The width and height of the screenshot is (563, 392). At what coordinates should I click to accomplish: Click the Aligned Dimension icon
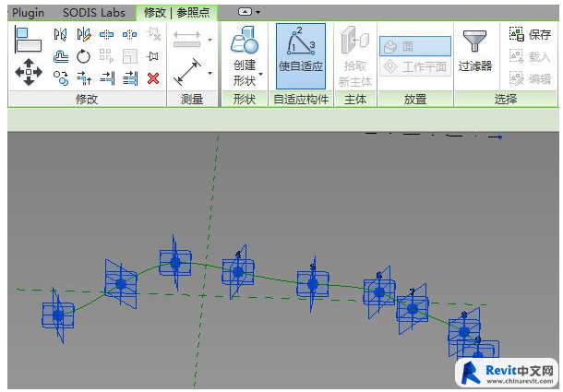coord(186,39)
